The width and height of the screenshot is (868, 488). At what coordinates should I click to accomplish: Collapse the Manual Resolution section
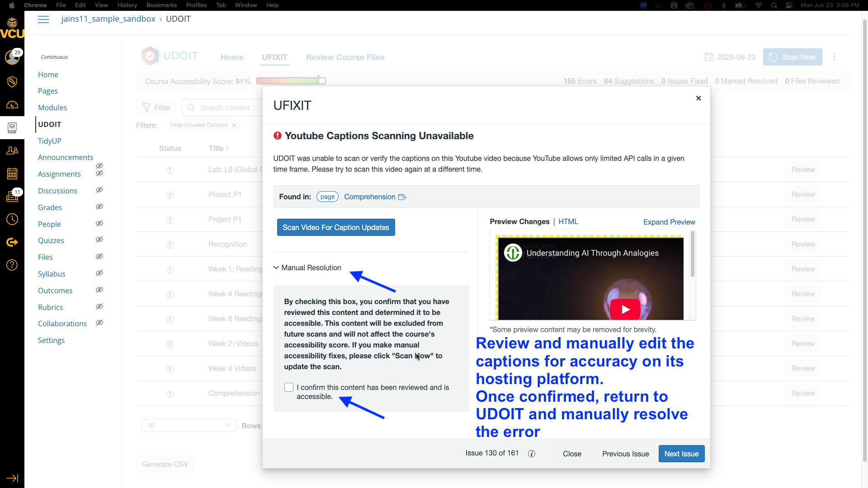[307, 268]
